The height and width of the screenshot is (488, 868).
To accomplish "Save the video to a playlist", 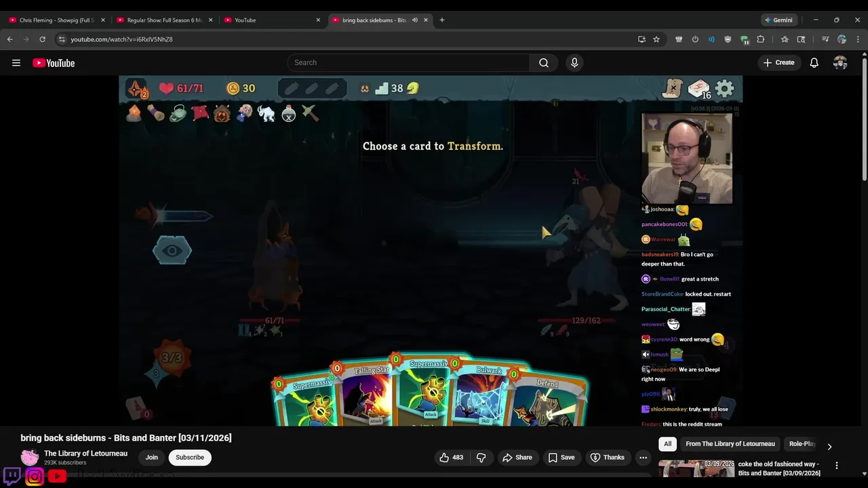I will click(x=561, y=457).
